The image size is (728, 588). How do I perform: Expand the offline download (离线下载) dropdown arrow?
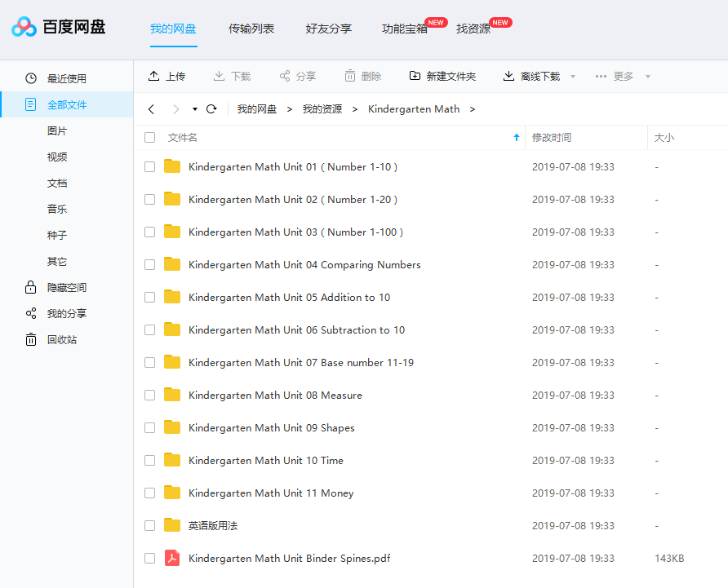(x=573, y=77)
